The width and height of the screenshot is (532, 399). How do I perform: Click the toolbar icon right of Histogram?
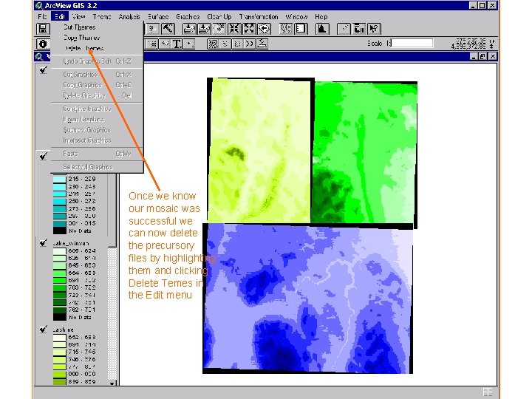click(344, 29)
